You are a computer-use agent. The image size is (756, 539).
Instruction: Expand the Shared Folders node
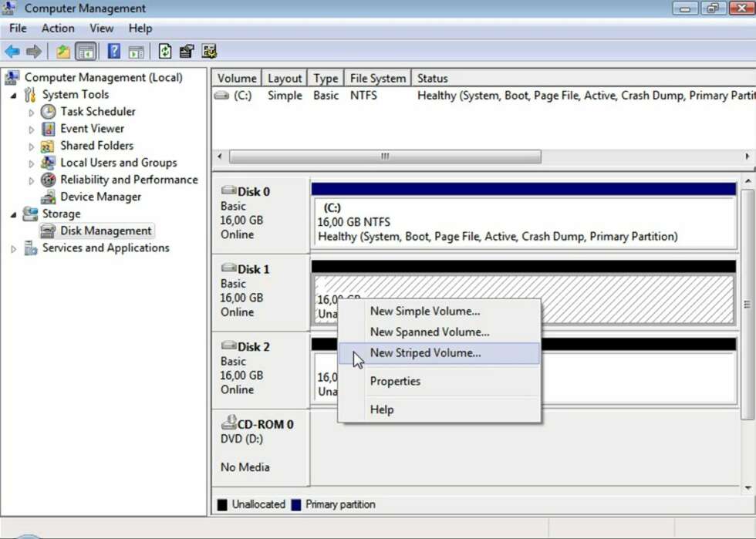point(32,147)
